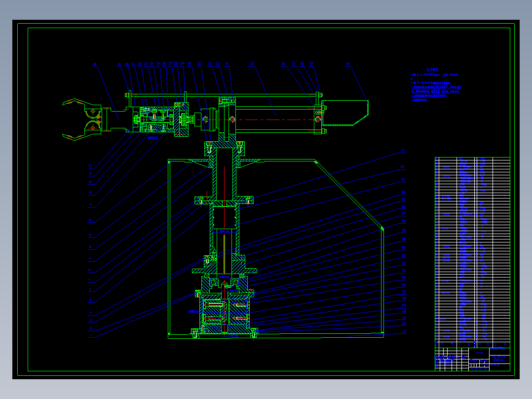Select part balloon number 40 at top right
The height and width of the screenshot is (399, 532).
[x=348, y=64]
